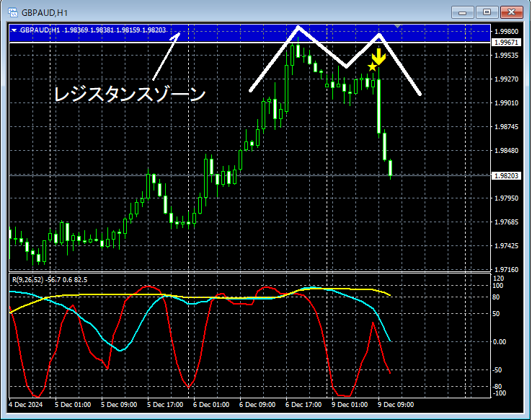Click the 6 Dec 17:00 time label

[303, 405]
